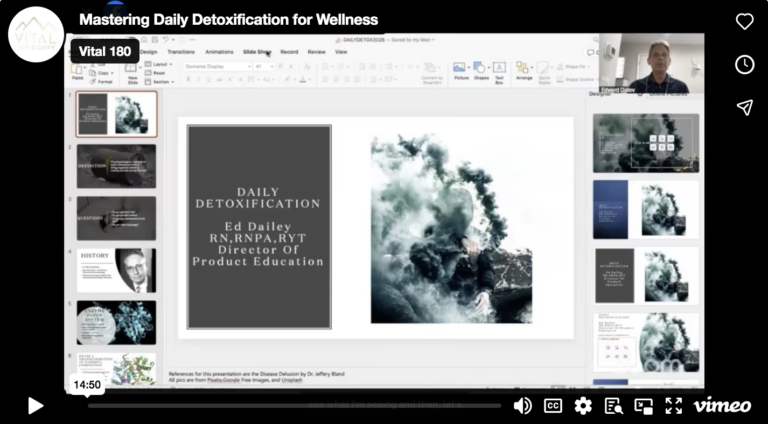The image size is (768, 424).
Task: Toggle closed captions with CC button
Action: [553, 406]
